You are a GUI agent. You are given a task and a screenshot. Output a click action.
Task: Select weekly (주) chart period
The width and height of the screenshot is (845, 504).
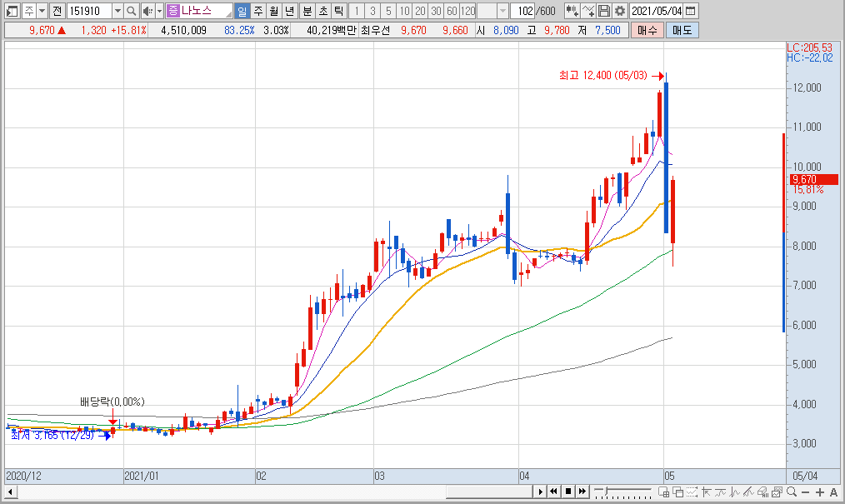(x=258, y=11)
